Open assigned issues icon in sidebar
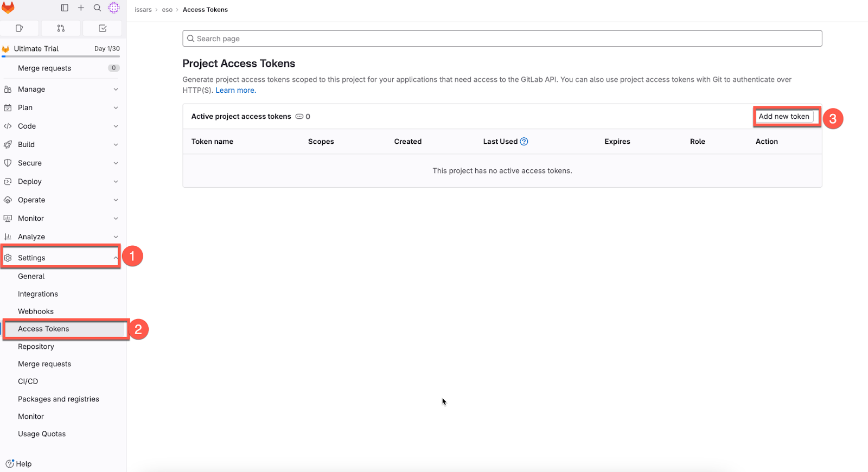Viewport: 868px width, 472px height. [x=20, y=28]
